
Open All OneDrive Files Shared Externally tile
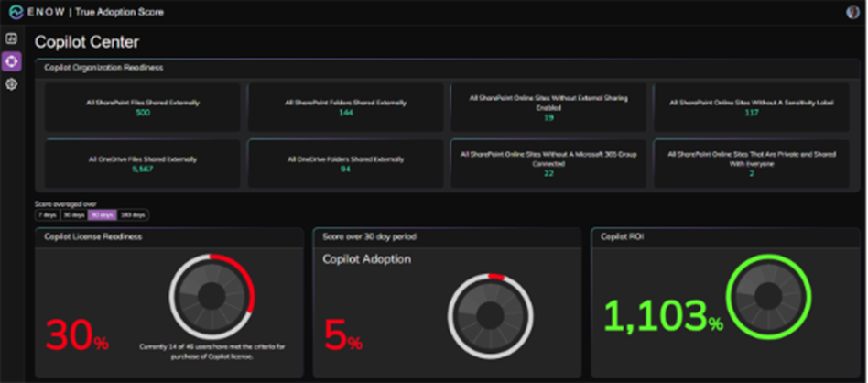142,164
